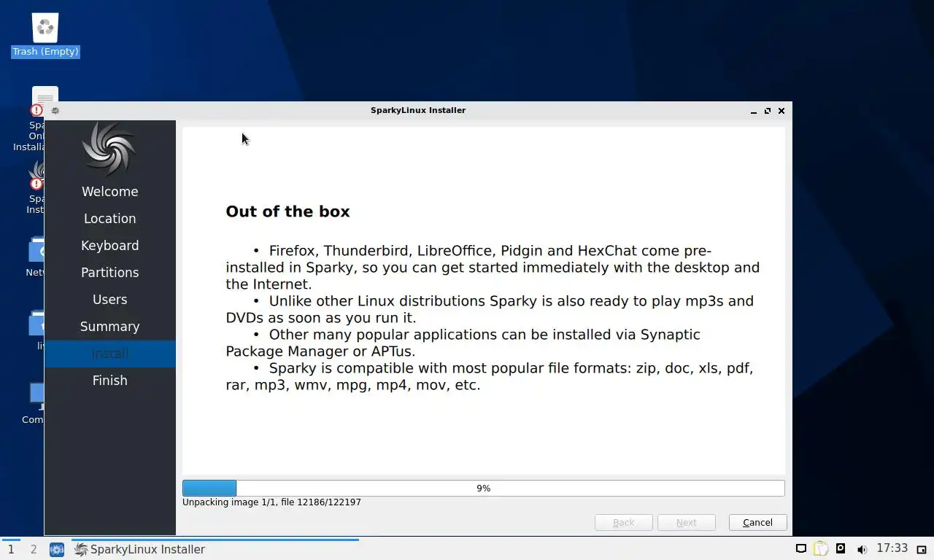The height and width of the screenshot is (560, 934).
Task: Select the Welcome step in the sidebar
Action: click(x=109, y=192)
